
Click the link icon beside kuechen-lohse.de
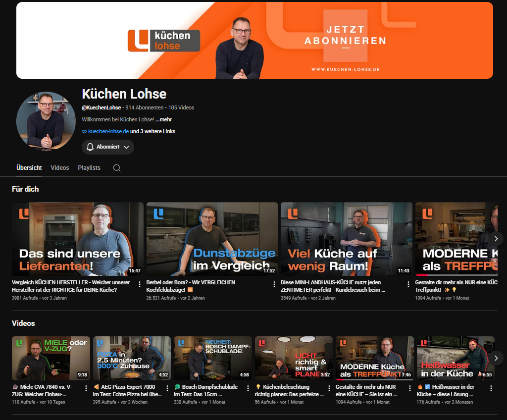click(x=84, y=131)
